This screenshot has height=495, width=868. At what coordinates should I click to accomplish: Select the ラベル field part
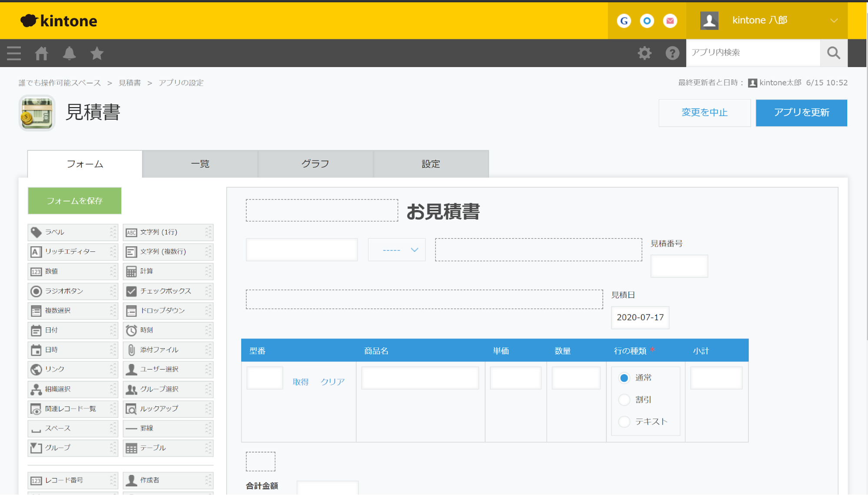point(73,232)
